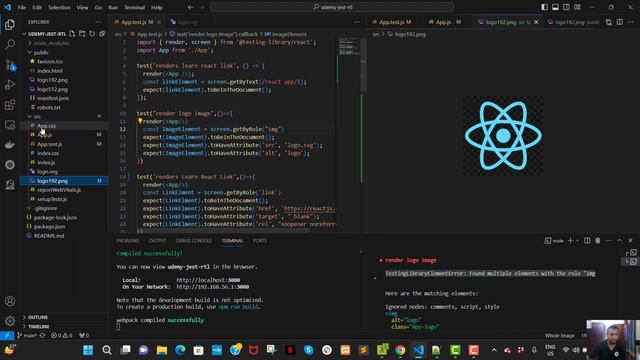The height and width of the screenshot is (360, 640).
Task: Split the terminal in the panel
Action: (587, 240)
